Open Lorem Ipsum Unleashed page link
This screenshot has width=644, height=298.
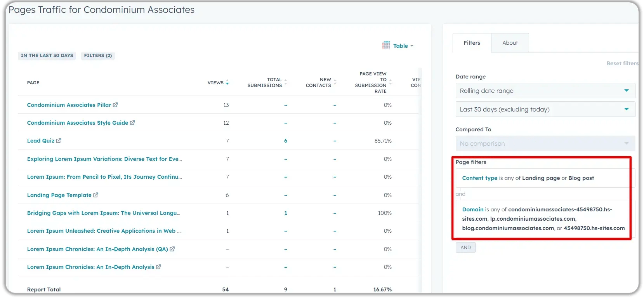pos(104,231)
